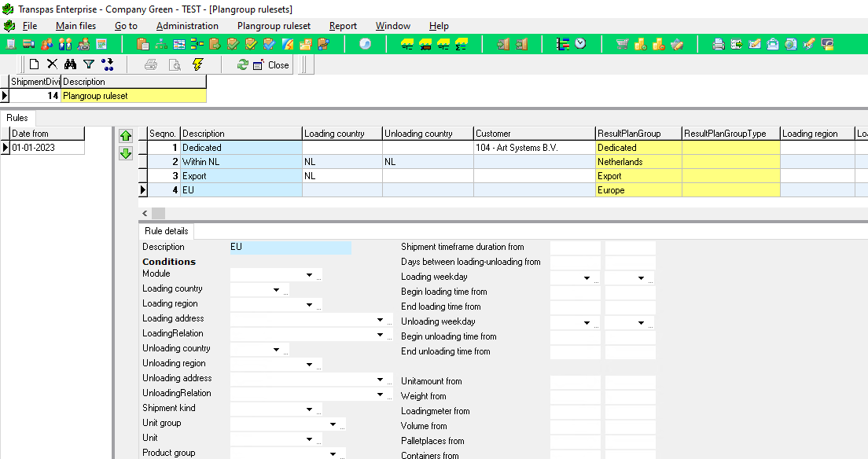
Task: Click the Delete X icon
Action: 52,64
